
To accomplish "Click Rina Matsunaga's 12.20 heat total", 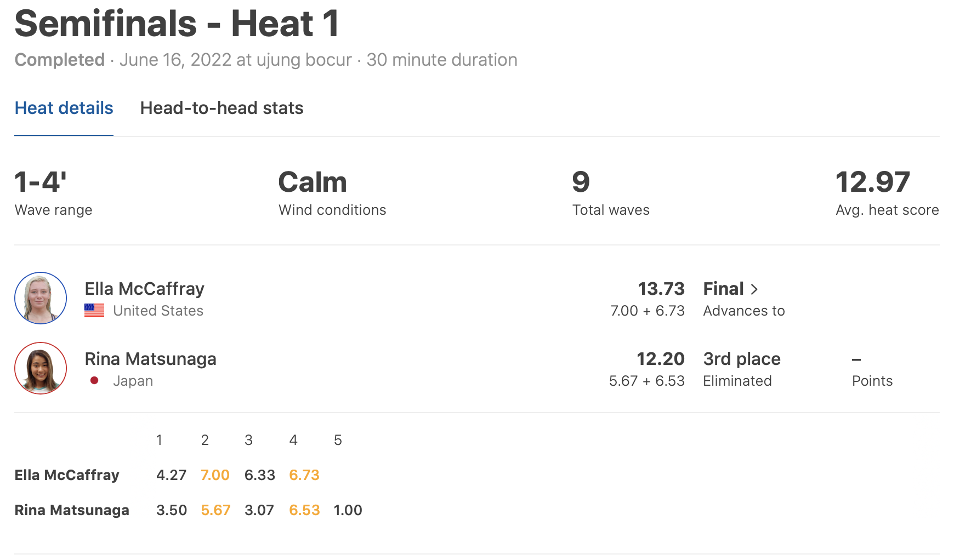I will point(660,359).
